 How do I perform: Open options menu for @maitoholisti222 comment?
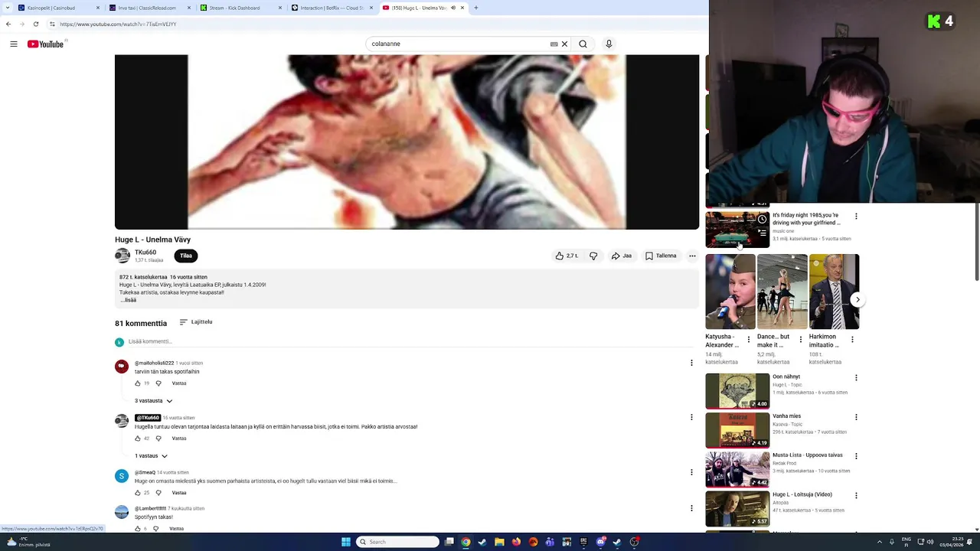pos(691,363)
